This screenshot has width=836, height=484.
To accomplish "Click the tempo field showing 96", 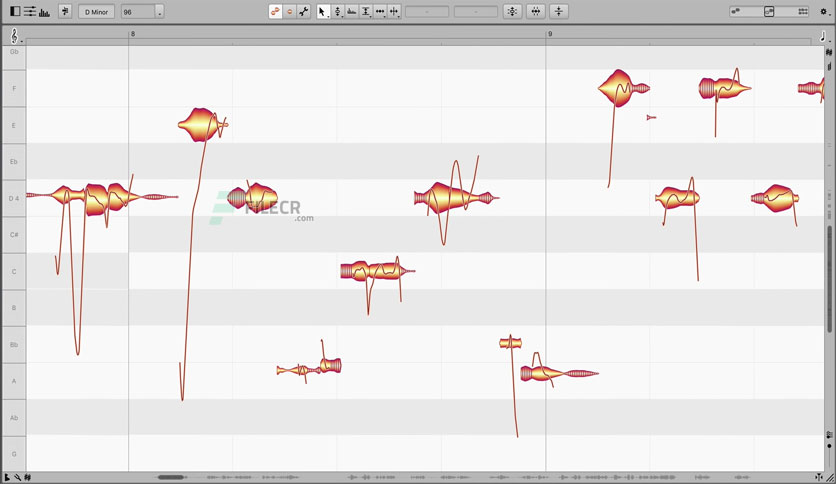I will 138,12.
